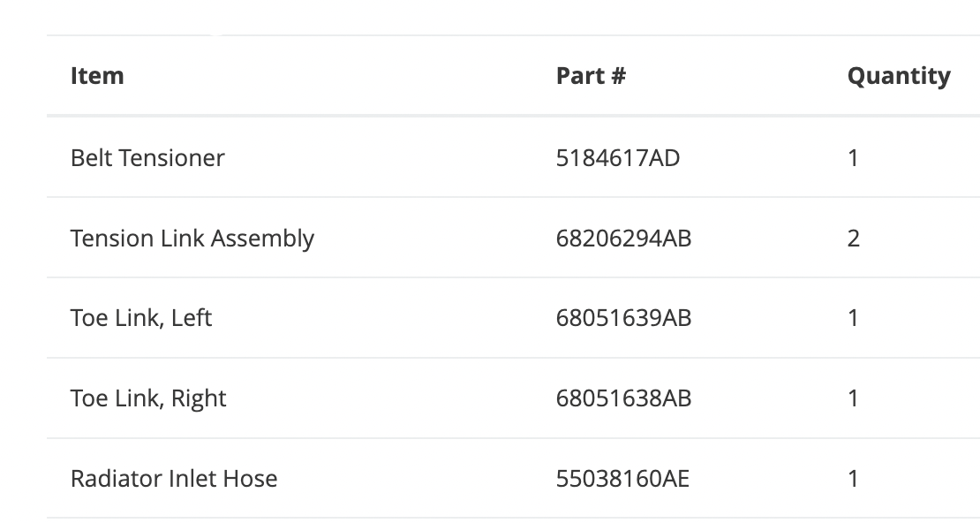
Task: Click part number 55038160AE
Action: click(622, 479)
